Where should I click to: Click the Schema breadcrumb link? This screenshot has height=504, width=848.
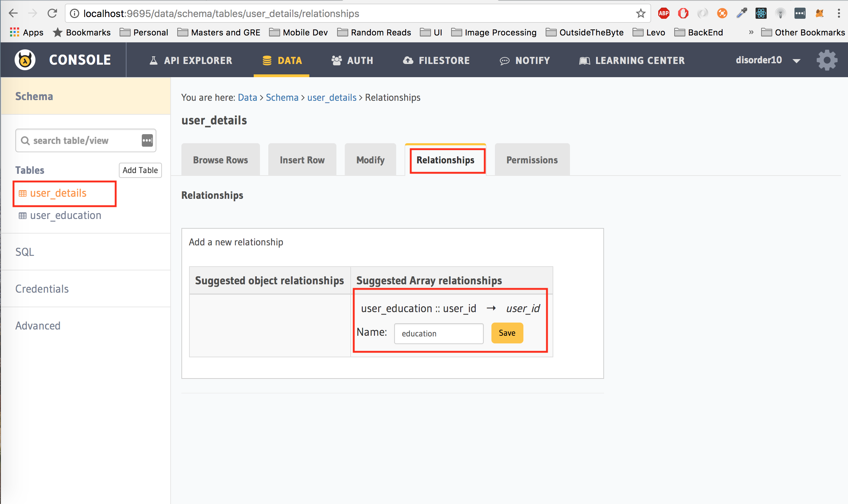282,98
